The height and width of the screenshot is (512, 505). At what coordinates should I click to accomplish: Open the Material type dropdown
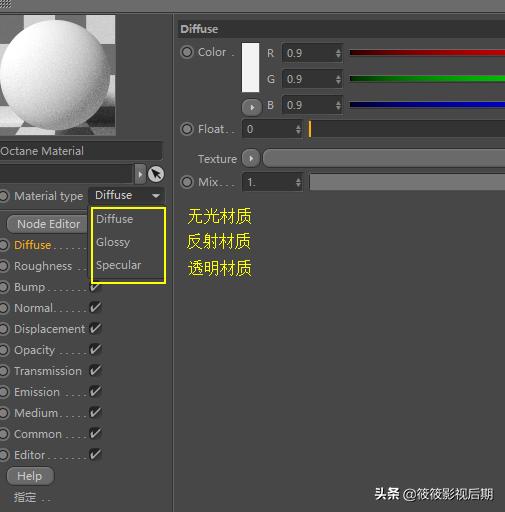point(127,196)
